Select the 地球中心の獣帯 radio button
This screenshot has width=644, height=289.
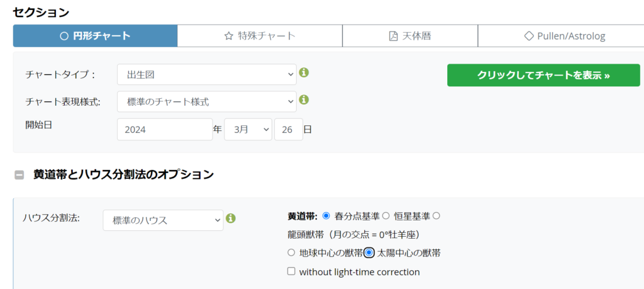pyautogui.click(x=291, y=252)
